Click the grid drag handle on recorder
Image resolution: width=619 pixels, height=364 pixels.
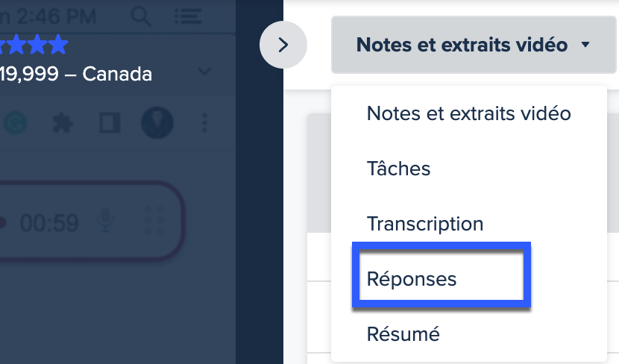154,221
